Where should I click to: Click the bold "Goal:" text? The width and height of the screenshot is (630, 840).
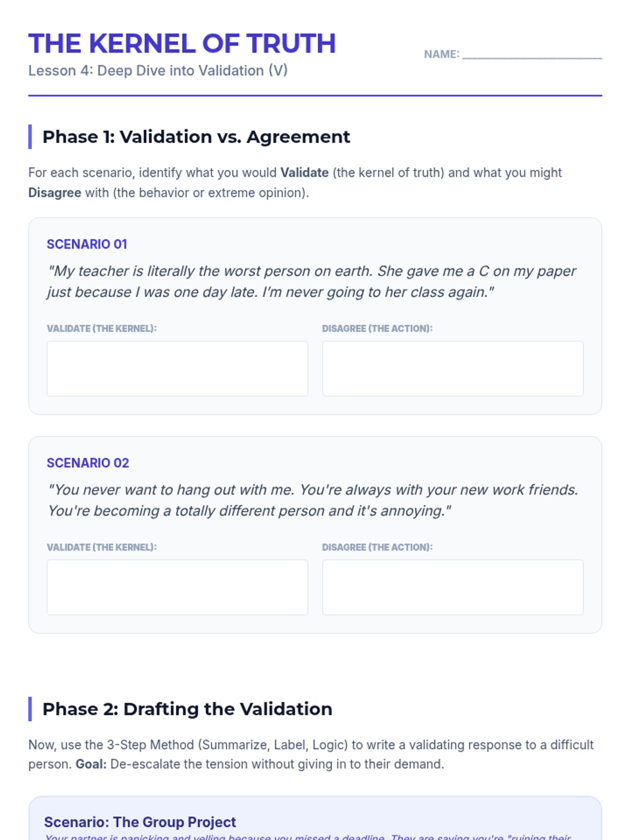pos(91,764)
